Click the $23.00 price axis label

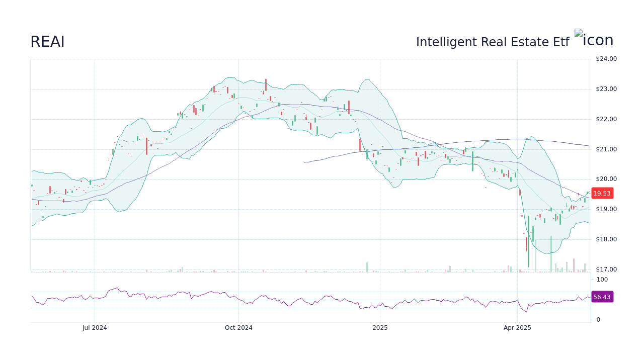coord(606,89)
